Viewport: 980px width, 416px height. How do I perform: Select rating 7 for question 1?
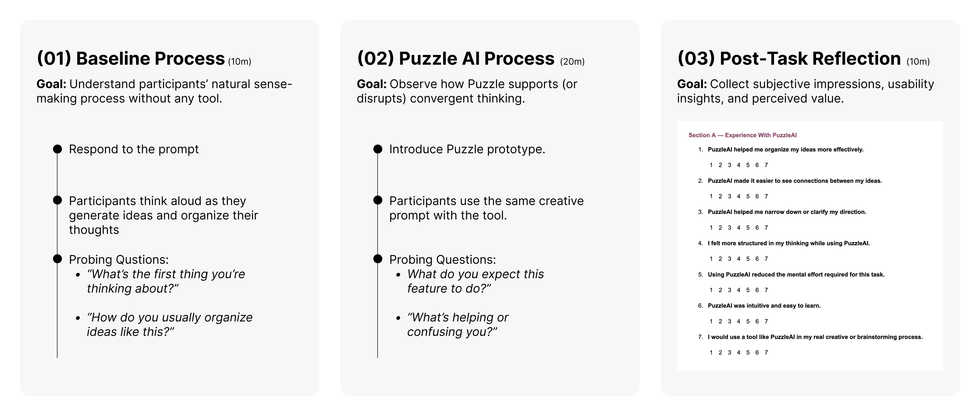[x=766, y=165]
